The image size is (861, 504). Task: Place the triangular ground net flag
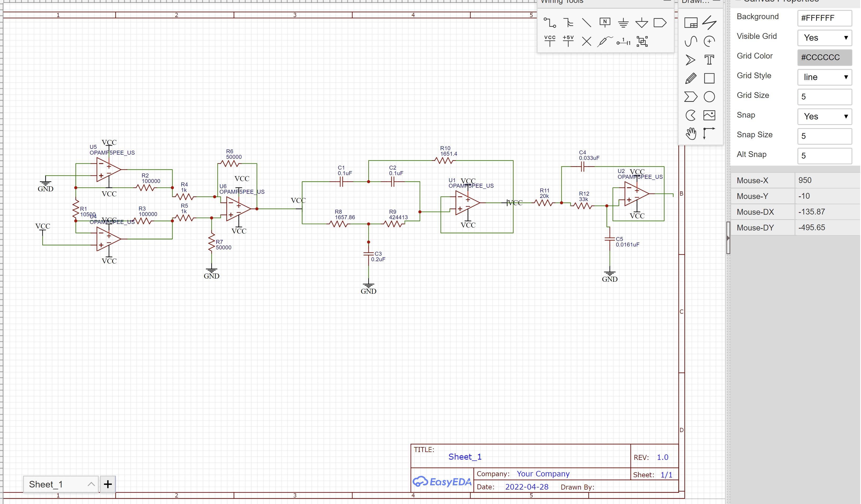pos(642,23)
